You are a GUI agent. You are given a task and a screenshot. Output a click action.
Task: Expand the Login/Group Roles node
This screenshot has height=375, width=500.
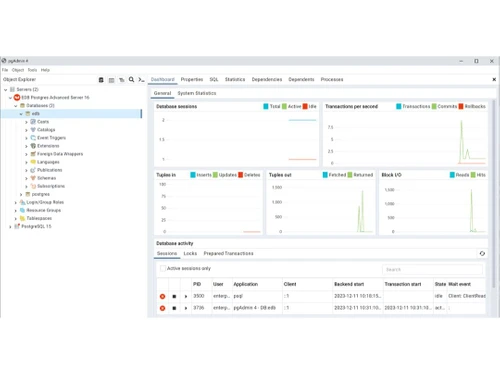[x=16, y=202]
